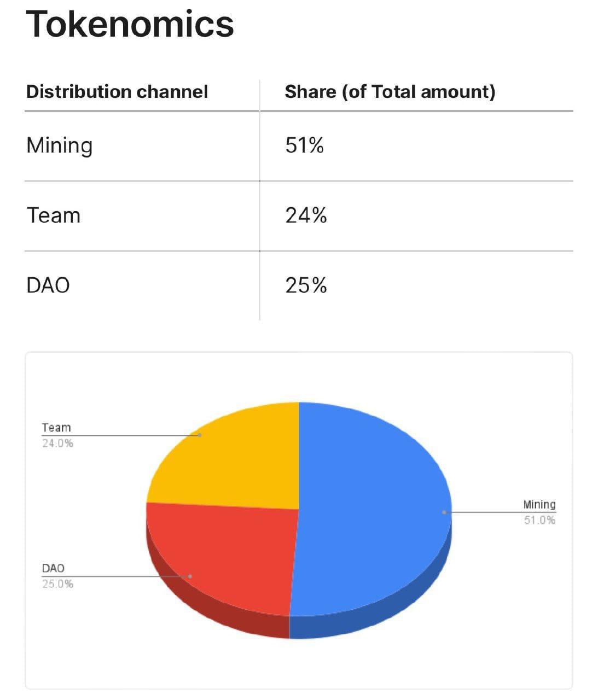Screen dimensions: 598x700
Task: Select the 24% share cell
Action: [306, 215]
